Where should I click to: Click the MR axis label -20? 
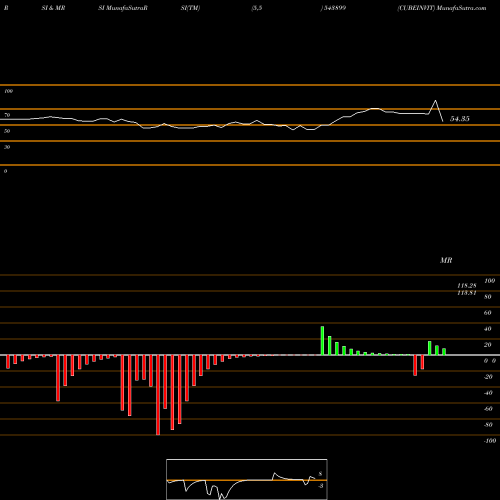[488, 377]
